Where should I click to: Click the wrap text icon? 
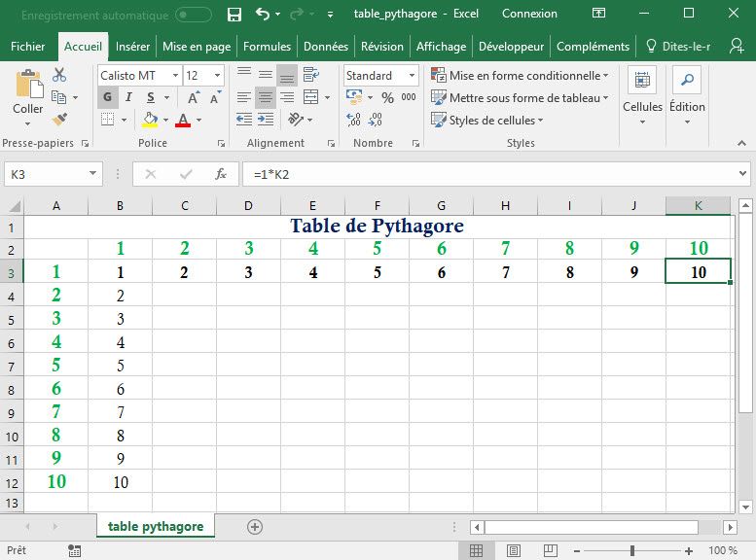click(x=311, y=75)
